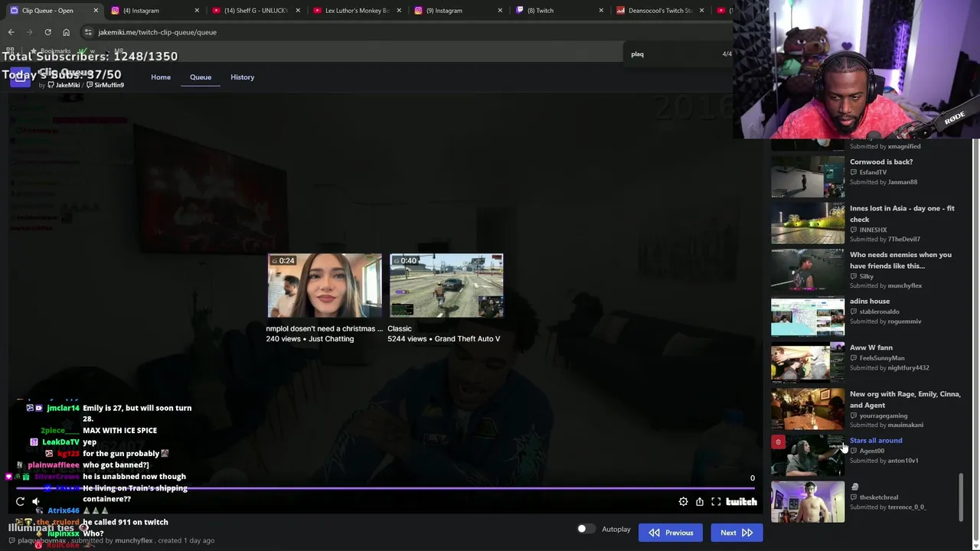Click the Submitted by nightfury4432 text

890,368
